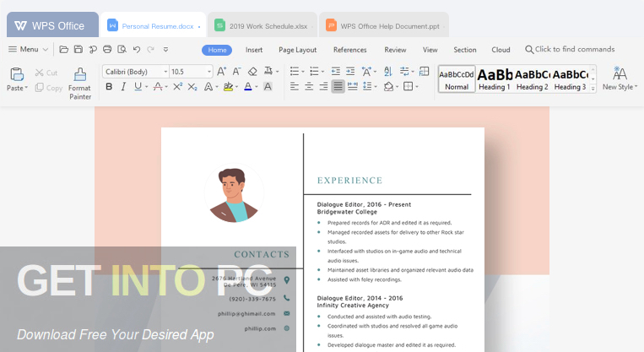
Task: Click the distributed alignment icon
Action: (x=353, y=87)
